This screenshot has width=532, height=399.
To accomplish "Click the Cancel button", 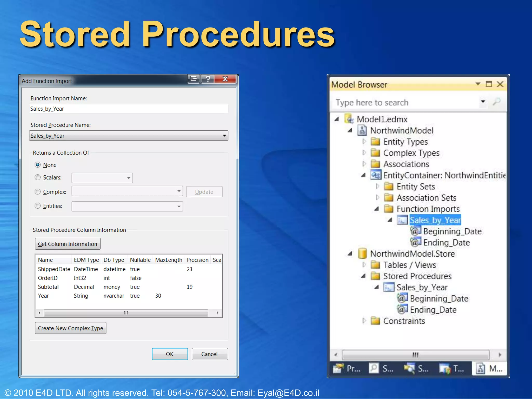I will 210,354.
